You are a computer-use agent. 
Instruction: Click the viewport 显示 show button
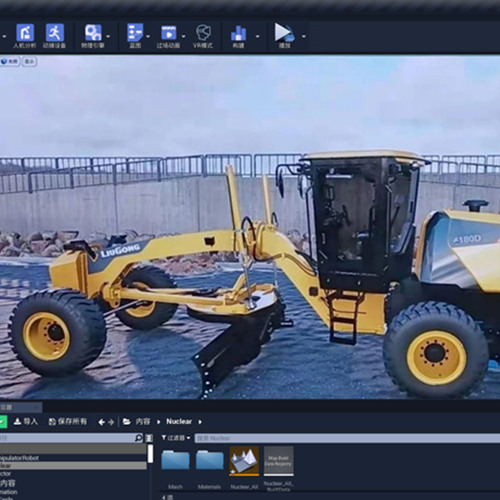coord(29,61)
